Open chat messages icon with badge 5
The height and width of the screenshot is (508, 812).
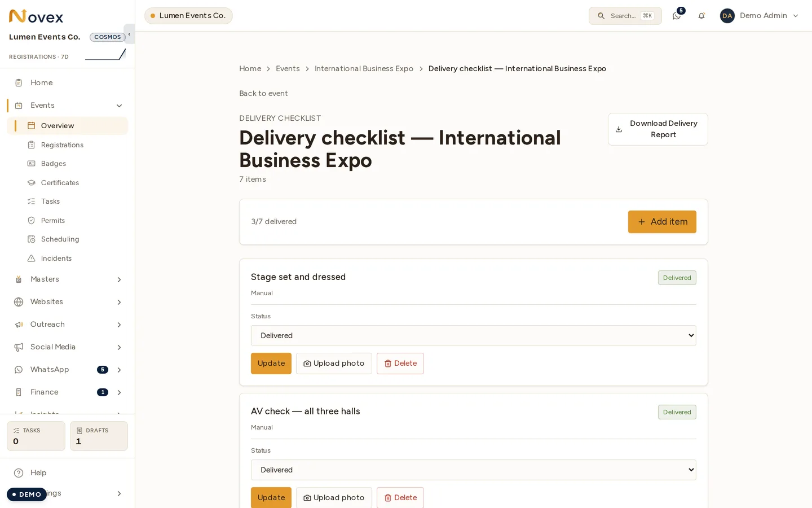[677, 16]
